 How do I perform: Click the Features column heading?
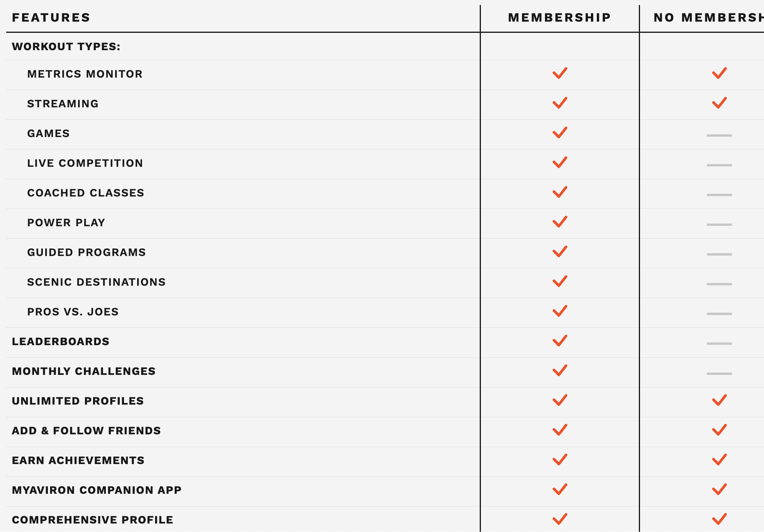(x=51, y=18)
